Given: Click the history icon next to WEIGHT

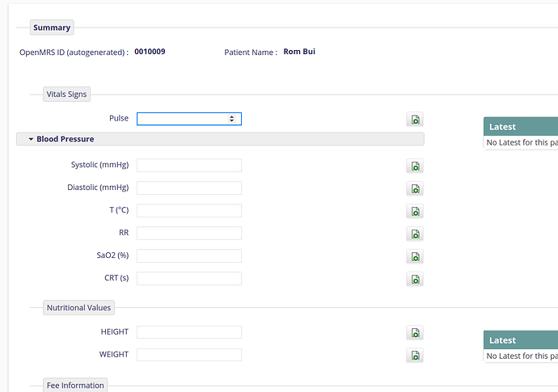Looking at the screenshot, I should [415, 356].
